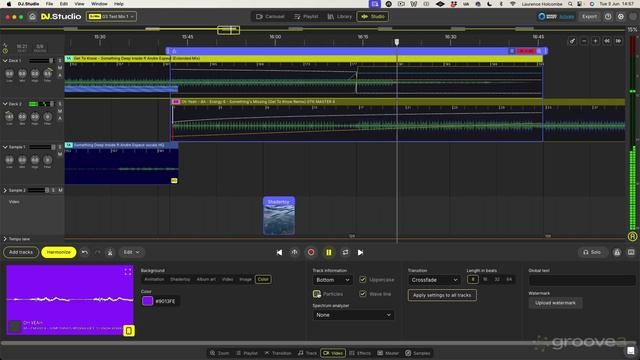Click the Sample 1 Mid knob
This screenshot has width=640, height=360.
22,160
